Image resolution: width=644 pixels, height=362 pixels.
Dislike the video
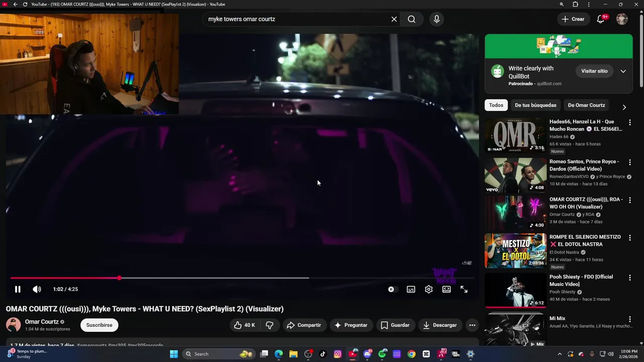270,325
